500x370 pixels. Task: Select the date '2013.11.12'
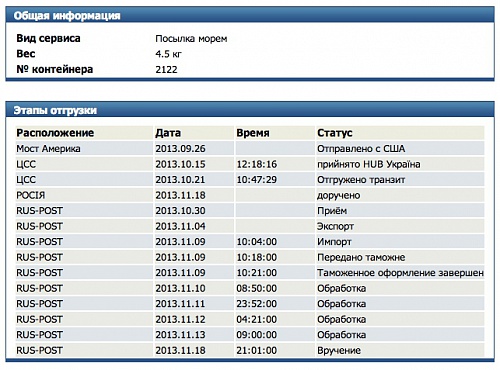pyautogui.click(x=180, y=319)
